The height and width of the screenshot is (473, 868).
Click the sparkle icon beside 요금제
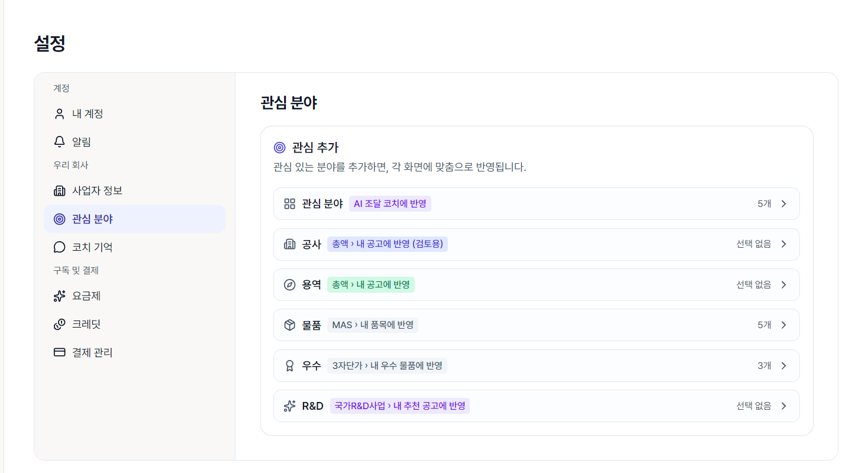[59, 296]
